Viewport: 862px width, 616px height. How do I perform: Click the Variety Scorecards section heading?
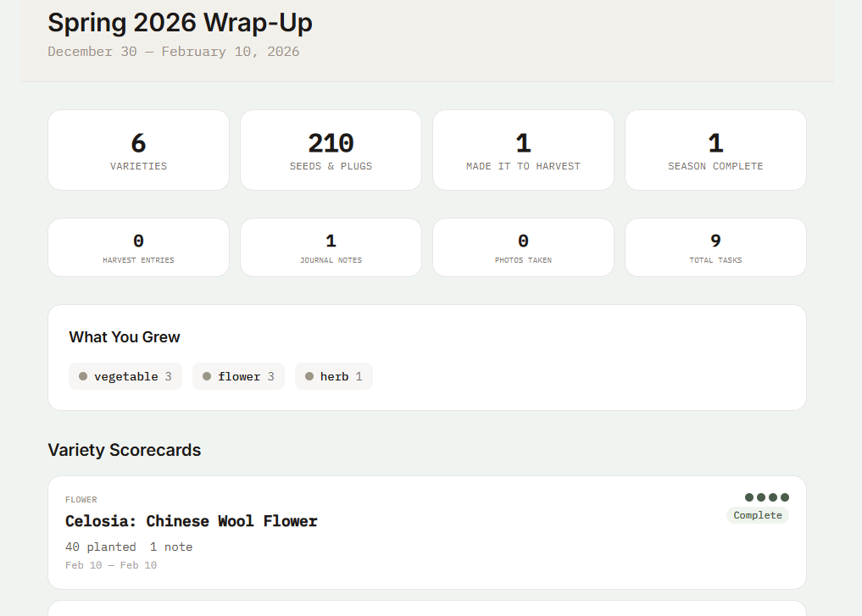click(125, 450)
